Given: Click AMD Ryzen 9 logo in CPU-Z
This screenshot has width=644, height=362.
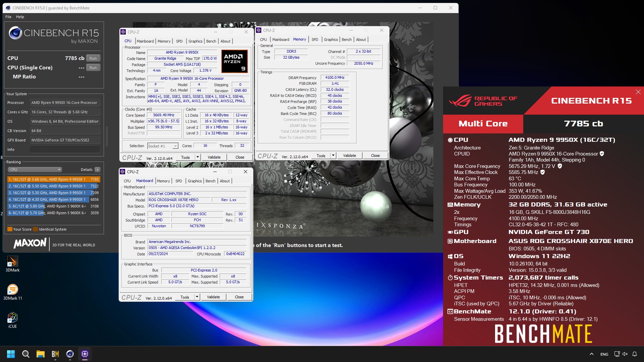Looking at the screenshot, I should point(234,61).
